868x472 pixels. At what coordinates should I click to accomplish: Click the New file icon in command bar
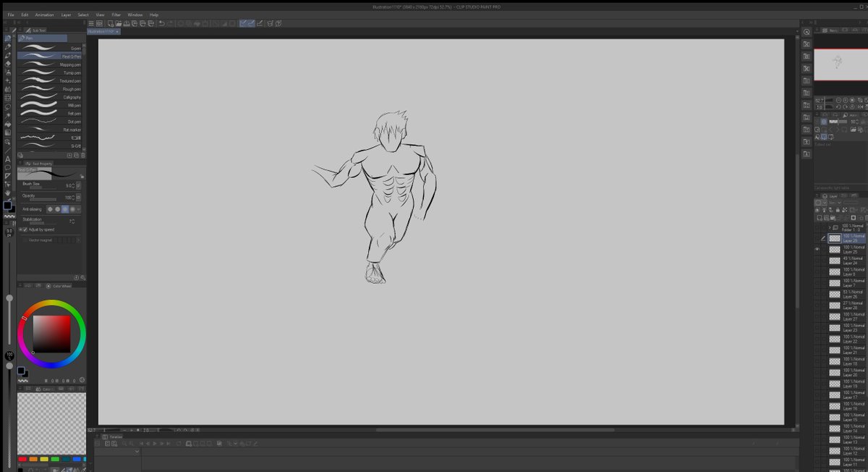click(111, 24)
